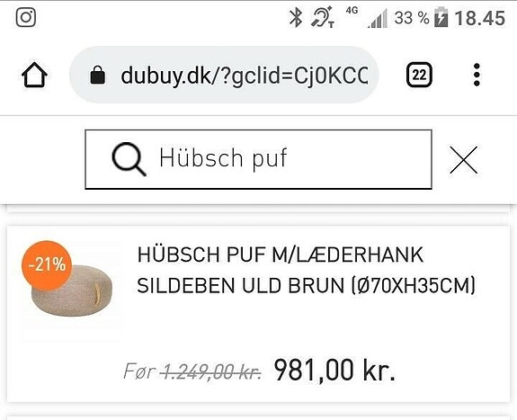Click the dubuy.dk URL address bar
The image size is (517, 420).
[x=224, y=75]
